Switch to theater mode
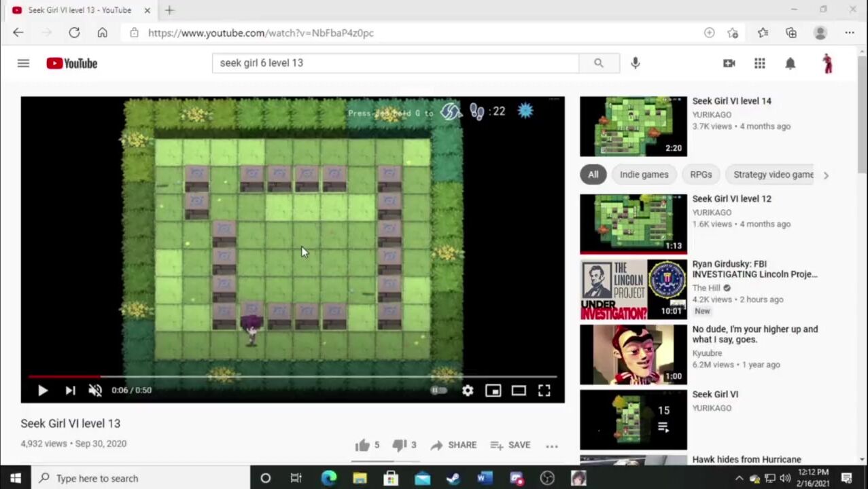The width and height of the screenshot is (868, 489). (x=519, y=391)
